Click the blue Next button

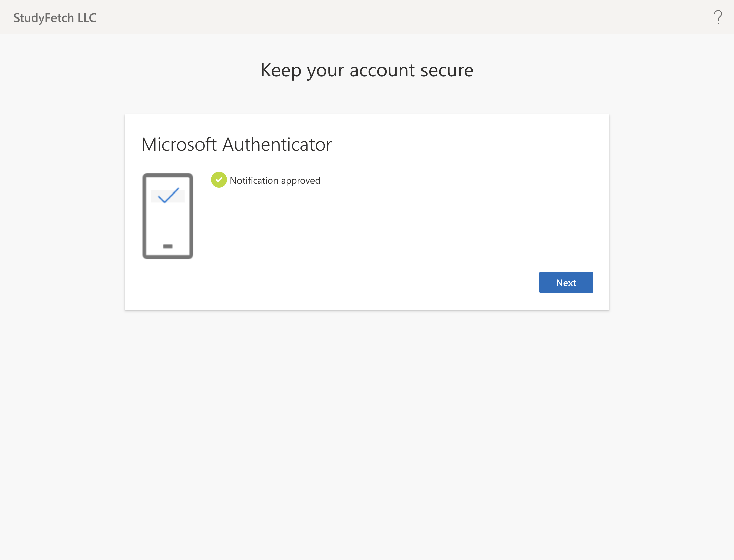(x=566, y=282)
